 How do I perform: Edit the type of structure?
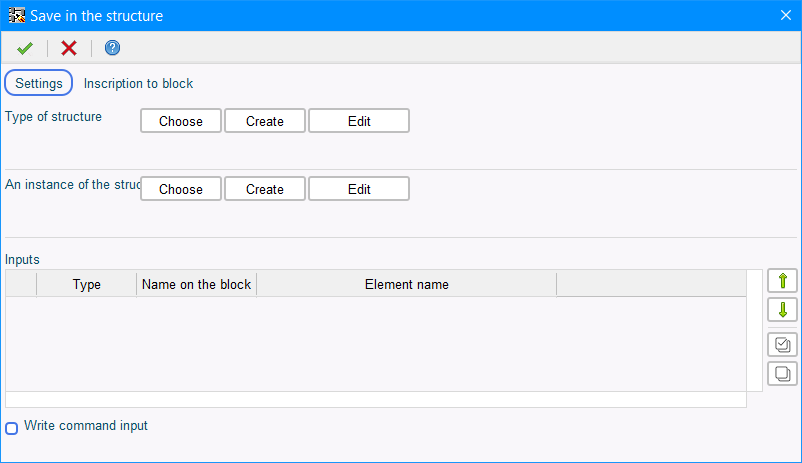pos(359,121)
